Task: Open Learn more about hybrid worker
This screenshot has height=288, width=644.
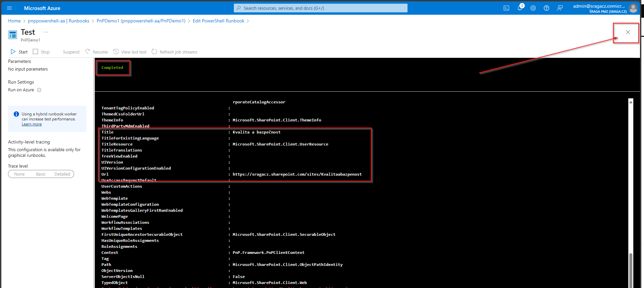Action: click(x=32, y=124)
